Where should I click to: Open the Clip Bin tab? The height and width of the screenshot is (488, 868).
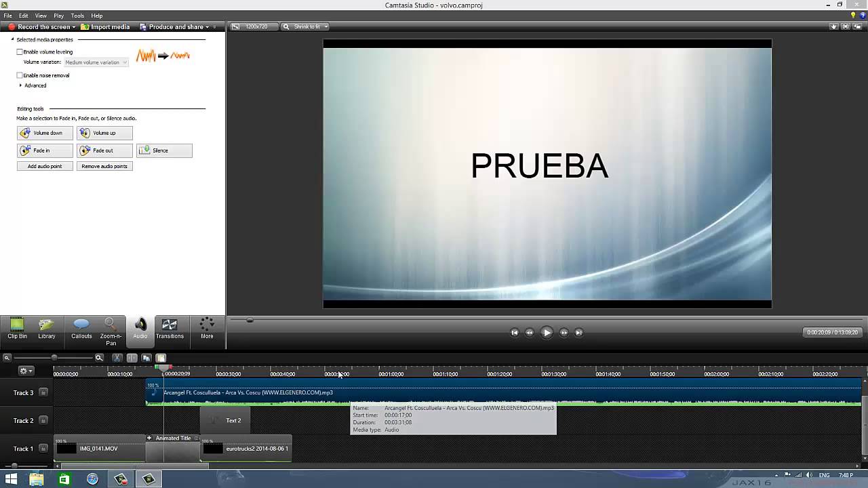point(17,329)
